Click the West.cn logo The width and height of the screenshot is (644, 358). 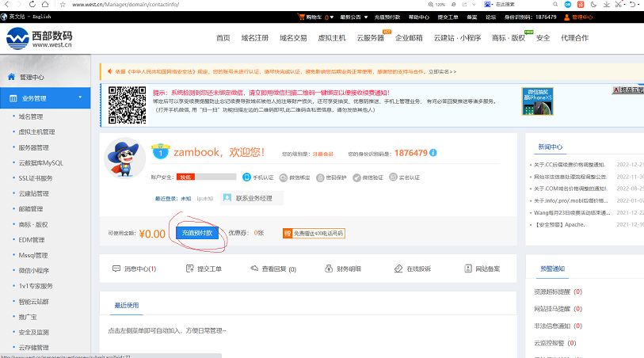point(40,39)
